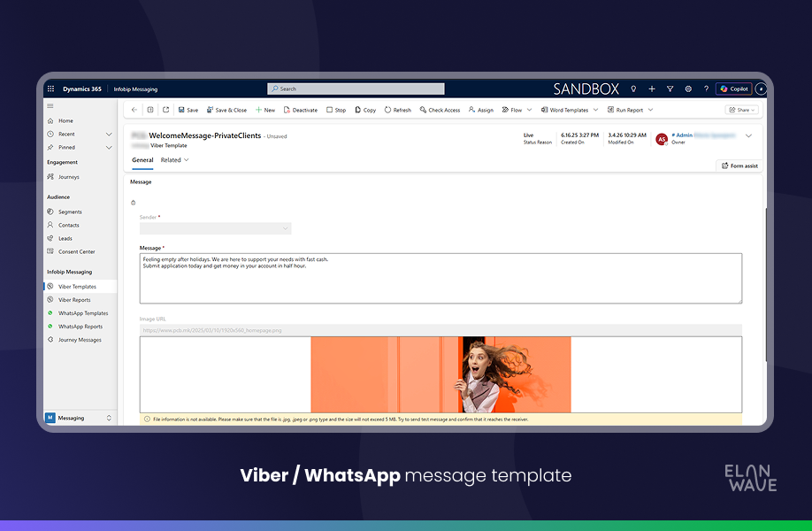Screen dimensions: 812x531
Task: Click the orange image preview
Action: (440, 374)
